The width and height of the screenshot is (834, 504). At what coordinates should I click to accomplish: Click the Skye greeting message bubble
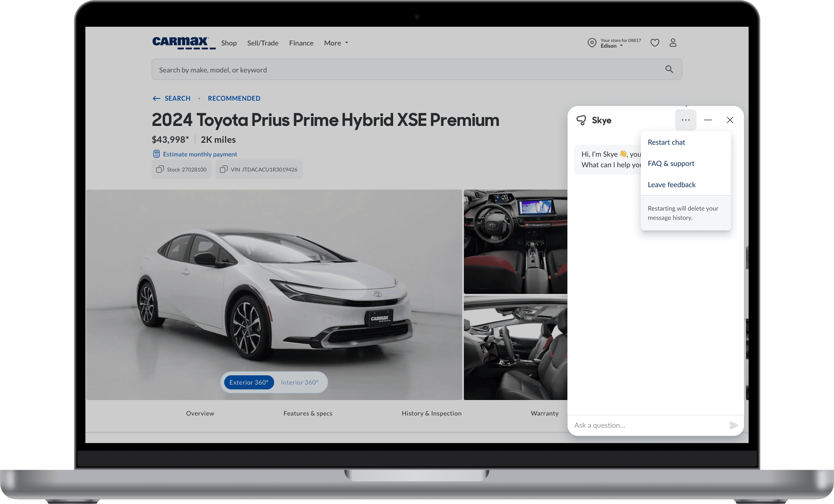point(608,159)
